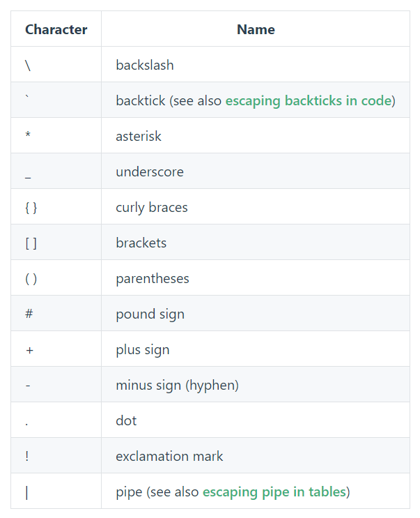Click the plus sign symbol cell
The image size is (420, 518).
point(56,349)
